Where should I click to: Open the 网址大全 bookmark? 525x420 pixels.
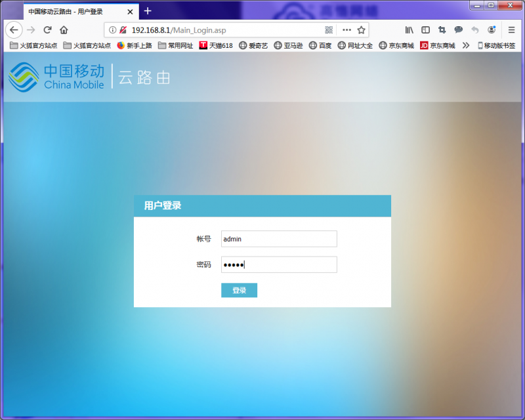click(355, 45)
